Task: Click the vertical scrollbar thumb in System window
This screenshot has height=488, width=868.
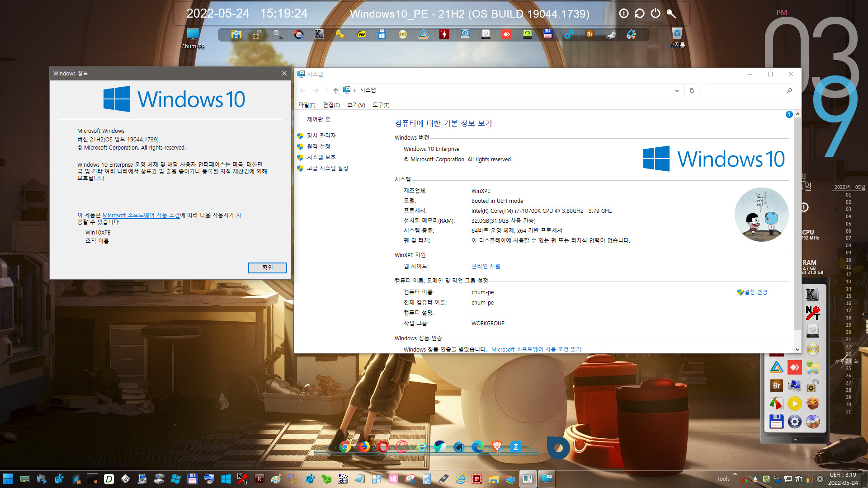Action: tap(797, 225)
